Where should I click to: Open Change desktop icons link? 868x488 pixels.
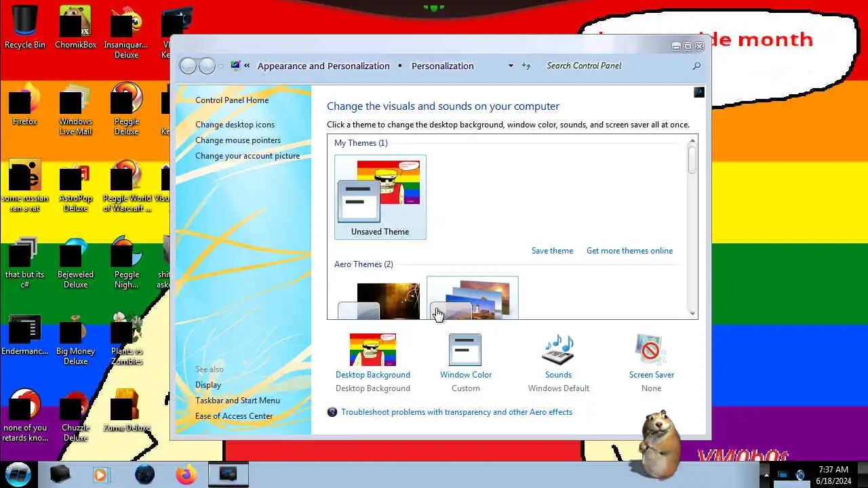point(235,125)
